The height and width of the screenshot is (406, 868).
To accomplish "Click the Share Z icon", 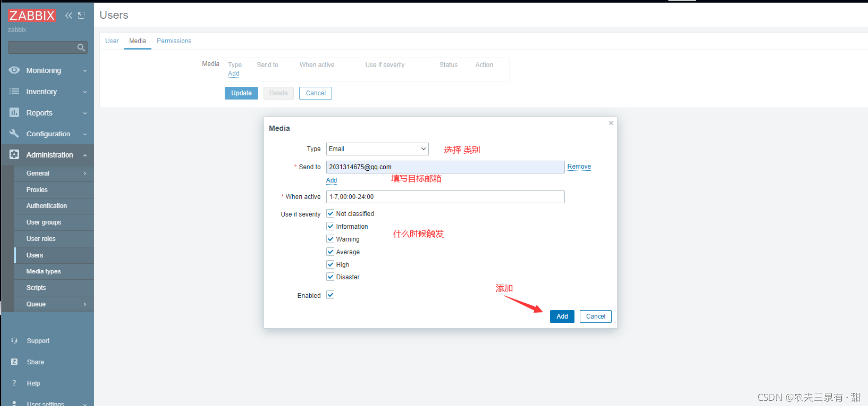I will (x=14, y=362).
